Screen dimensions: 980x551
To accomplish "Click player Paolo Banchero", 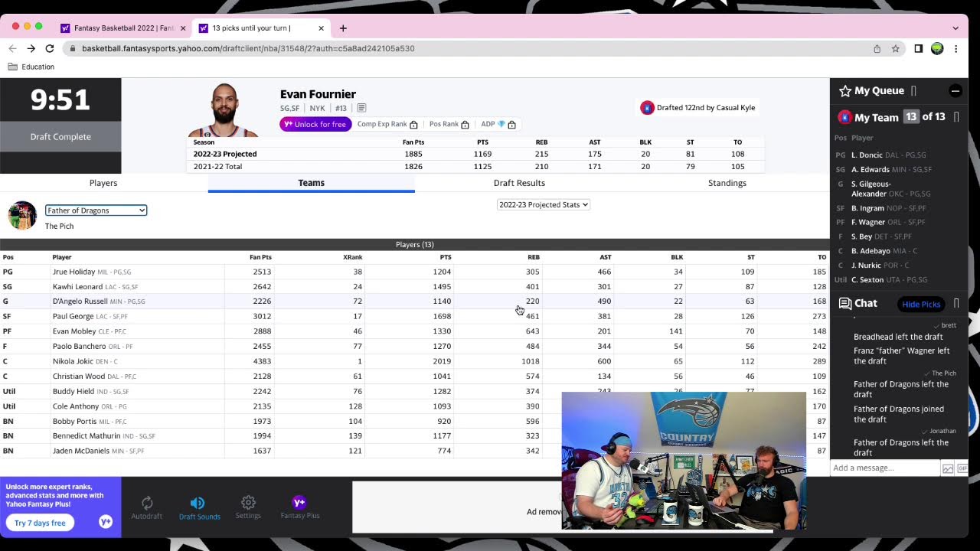I will click(79, 347).
